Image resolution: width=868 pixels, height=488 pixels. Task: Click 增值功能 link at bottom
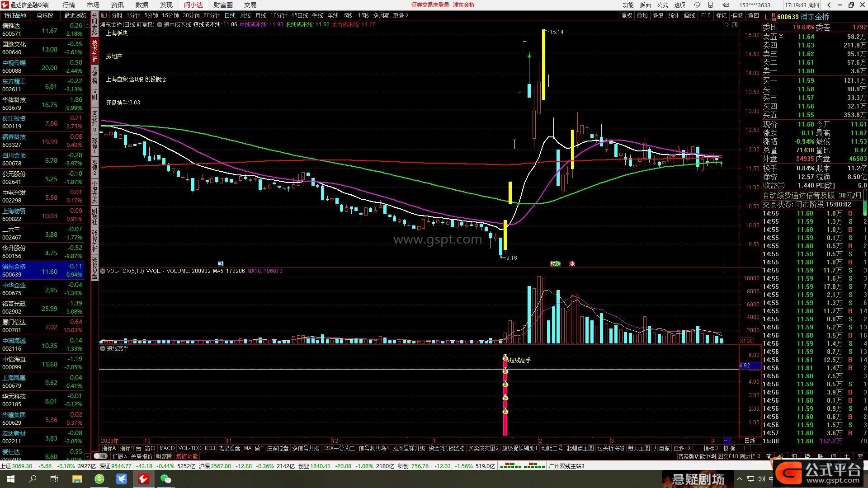click(x=187, y=456)
